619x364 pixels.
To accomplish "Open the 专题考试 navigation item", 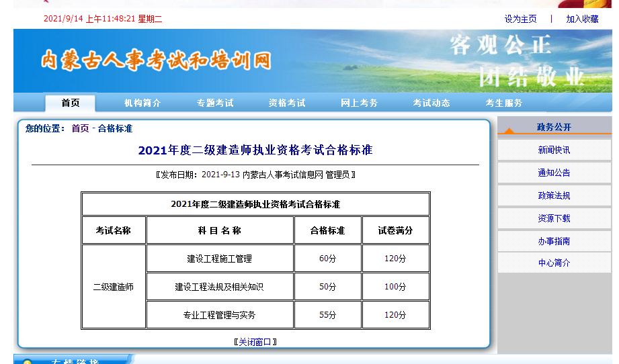I will (x=215, y=103).
